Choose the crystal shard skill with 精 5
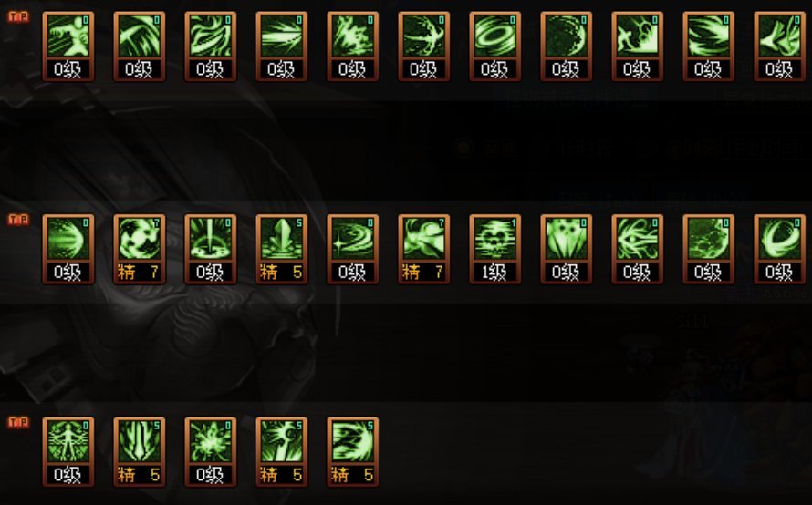Screen dimensions: 812x505 pos(282,250)
